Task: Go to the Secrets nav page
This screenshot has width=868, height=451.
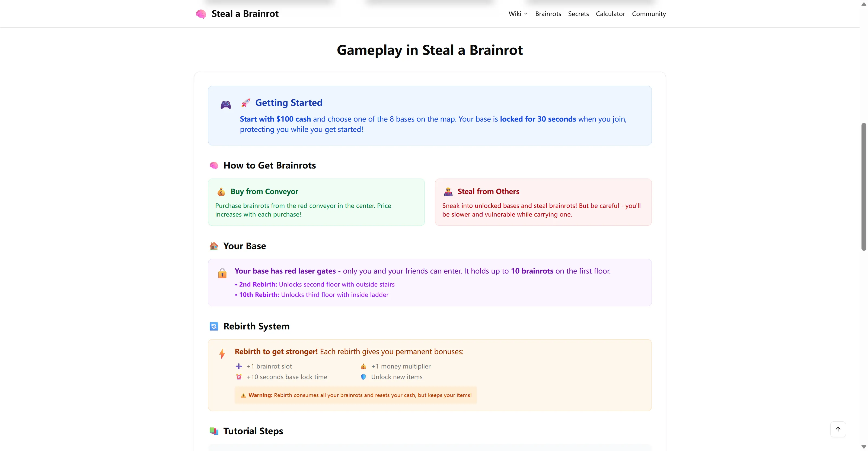Action: [578, 14]
